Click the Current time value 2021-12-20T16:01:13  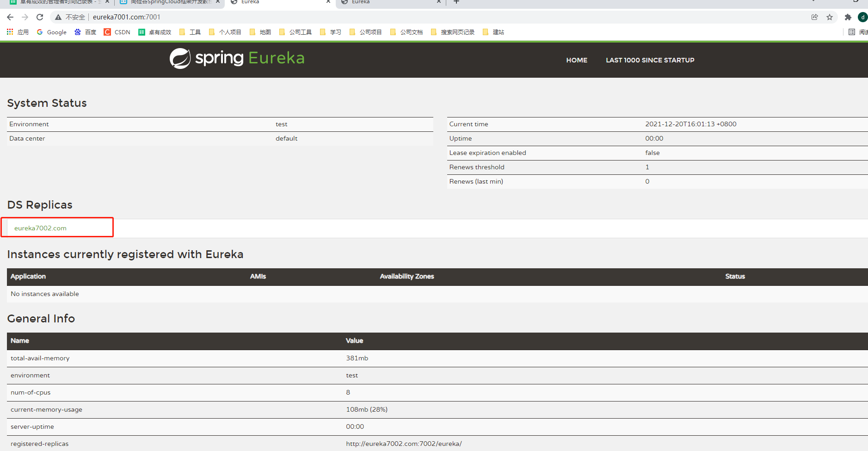pyautogui.click(x=691, y=124)
